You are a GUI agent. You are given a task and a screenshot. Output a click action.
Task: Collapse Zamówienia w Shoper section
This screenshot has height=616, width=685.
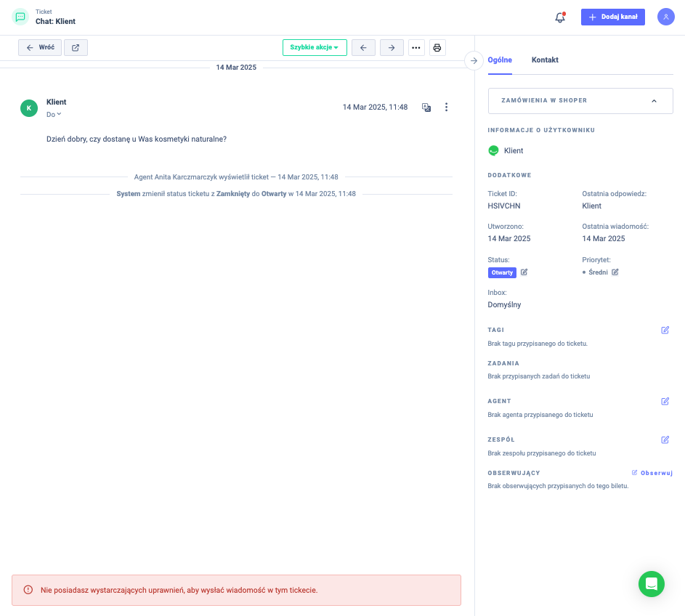[x=654, y=101]
